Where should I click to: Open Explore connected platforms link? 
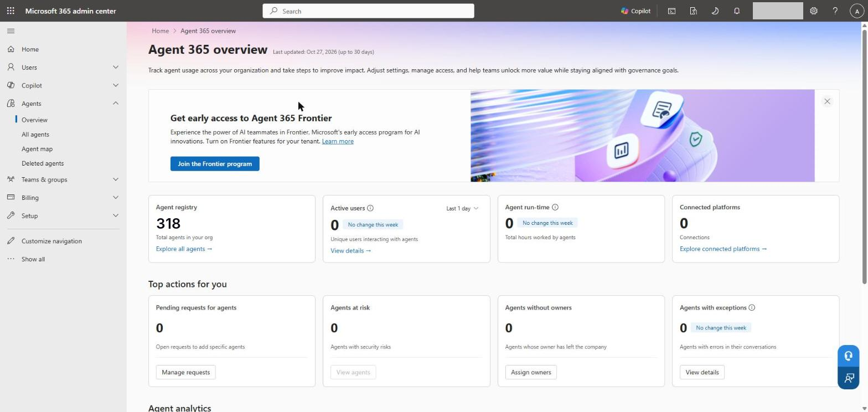[724, 249]
